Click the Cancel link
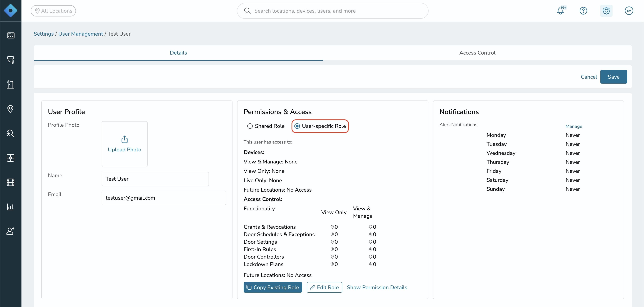Image resolution: width=644 pixels, height=307 pixels. (x=589, y=77)
